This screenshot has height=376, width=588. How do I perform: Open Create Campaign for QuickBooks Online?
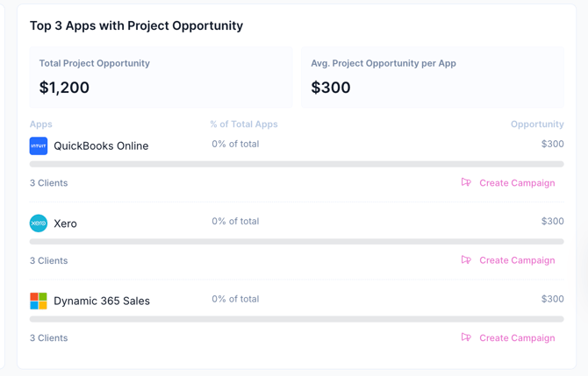pos(517,183)
